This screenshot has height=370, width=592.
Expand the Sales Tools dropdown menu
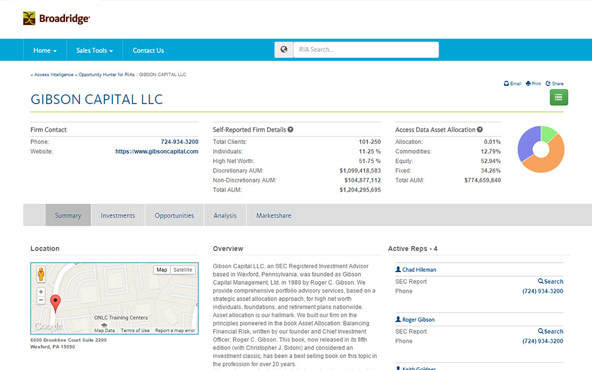[94, 50]
